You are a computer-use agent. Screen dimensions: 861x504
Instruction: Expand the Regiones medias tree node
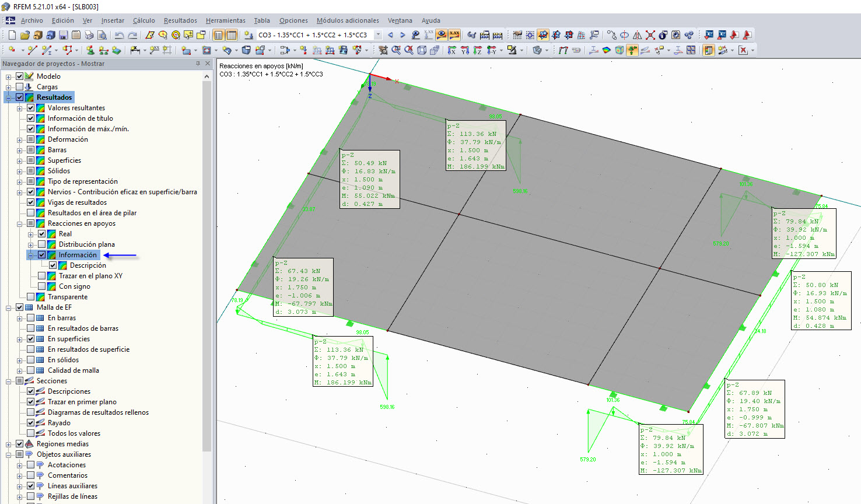pos(9,444)
